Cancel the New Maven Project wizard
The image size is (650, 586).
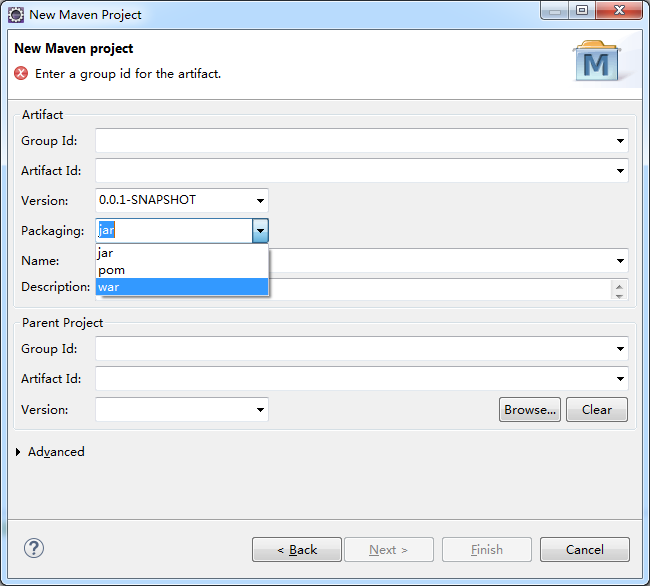click(x=585, y=550)
